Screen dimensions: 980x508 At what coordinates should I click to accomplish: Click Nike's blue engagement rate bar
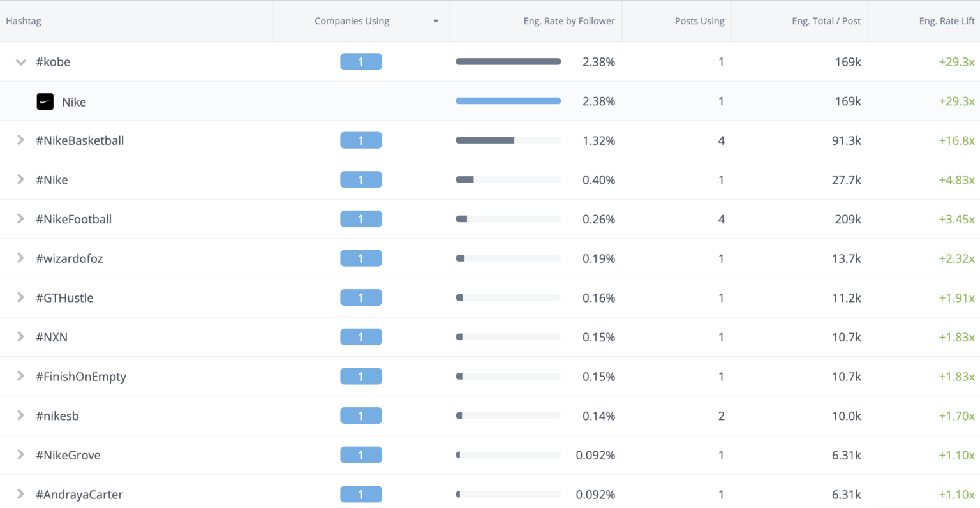(508, 101)
